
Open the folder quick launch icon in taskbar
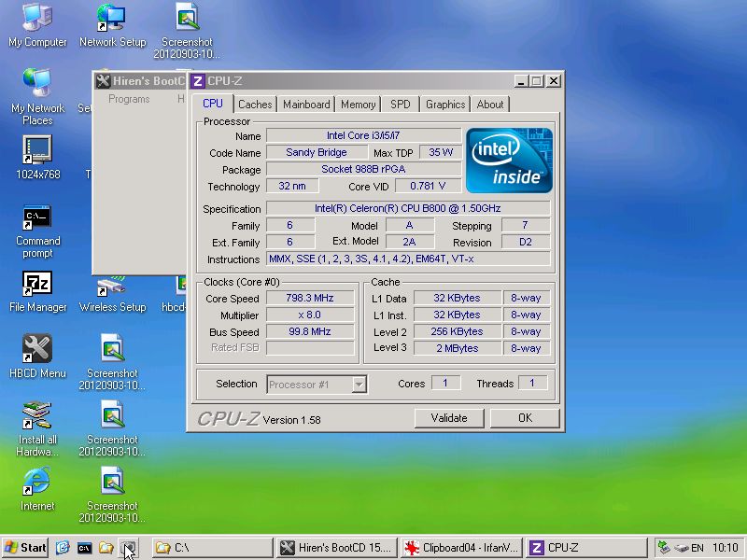tap(106, 548)
